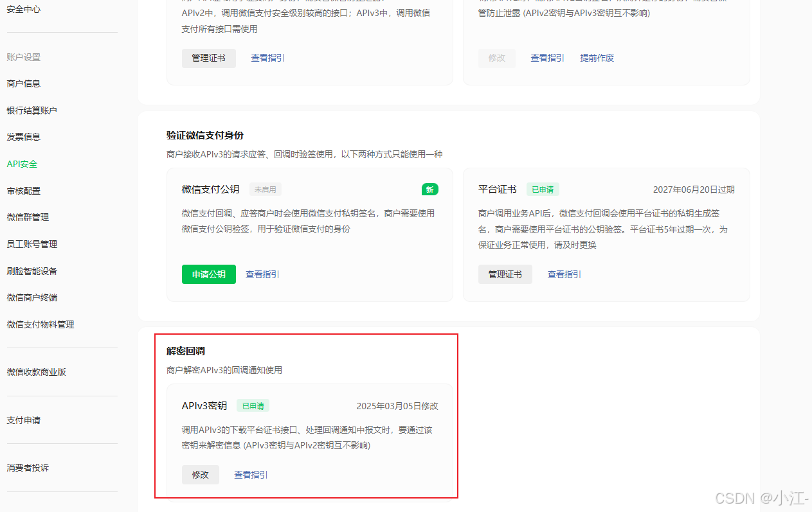Open 消费者投诉 in the sidebar
The width and height of the screenshot is (812, 512).
(28, 468)
